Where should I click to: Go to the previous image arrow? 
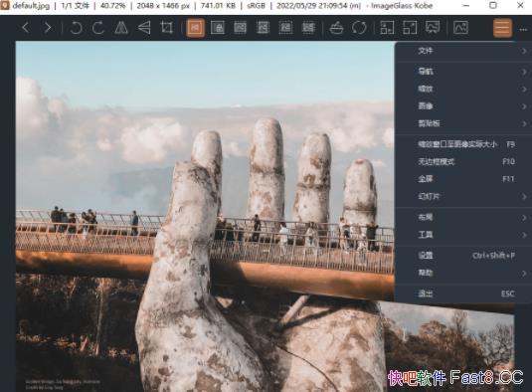click(x=26, y=28)
